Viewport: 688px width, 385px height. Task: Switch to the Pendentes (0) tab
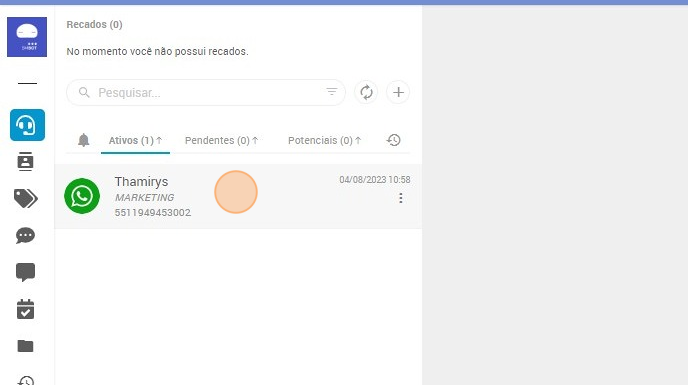(x=221, y=140)
